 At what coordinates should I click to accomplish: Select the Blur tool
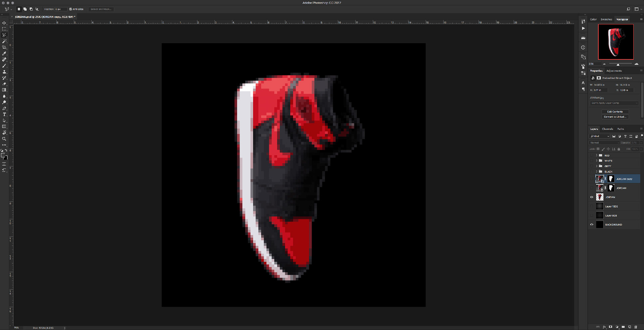[x=4, y=96]
